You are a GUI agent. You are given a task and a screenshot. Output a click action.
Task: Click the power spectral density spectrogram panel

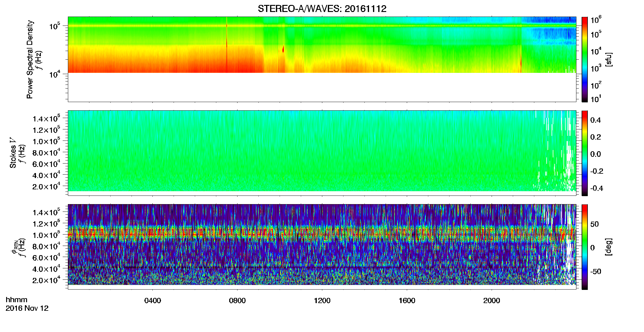[x=322, y=59]
